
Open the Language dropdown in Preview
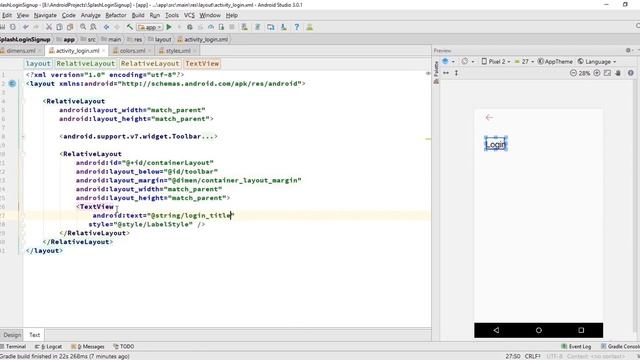(x=597, y=61)
